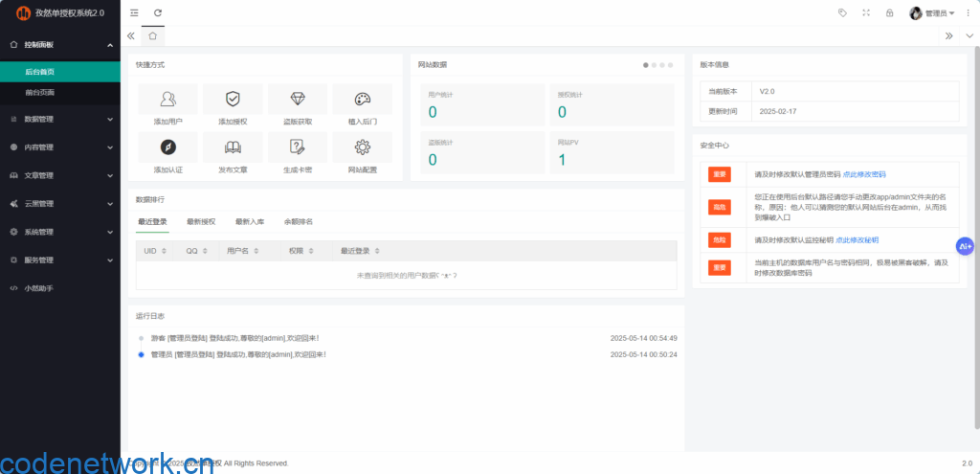This screenshot has height=474, width=980.
Task: Open the 添加授权 shield shortcut
Action: click(x=233, y=100)
